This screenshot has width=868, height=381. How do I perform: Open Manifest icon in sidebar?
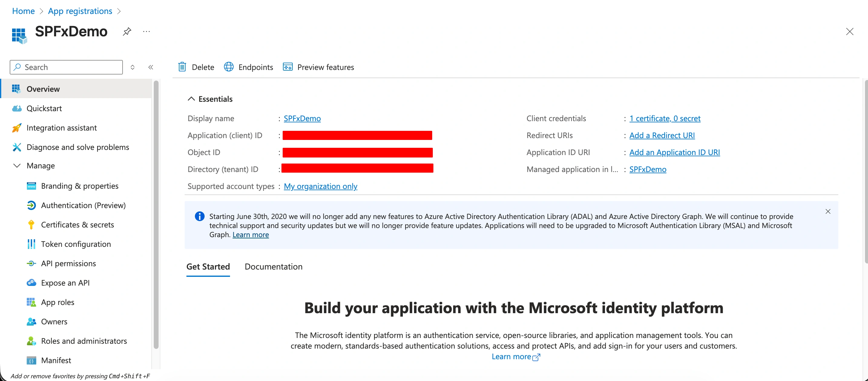[x=31, y=360]
